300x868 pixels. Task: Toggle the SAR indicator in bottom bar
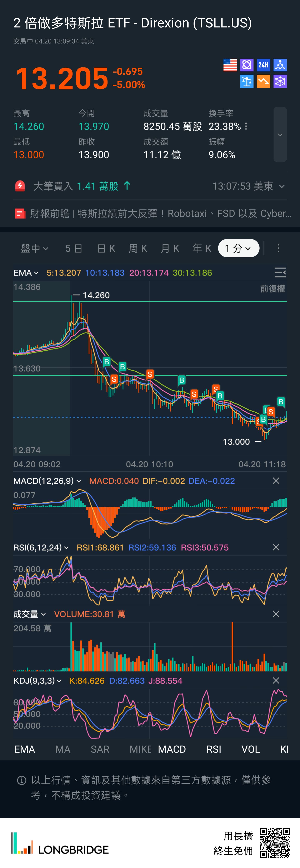pos(100,749)
